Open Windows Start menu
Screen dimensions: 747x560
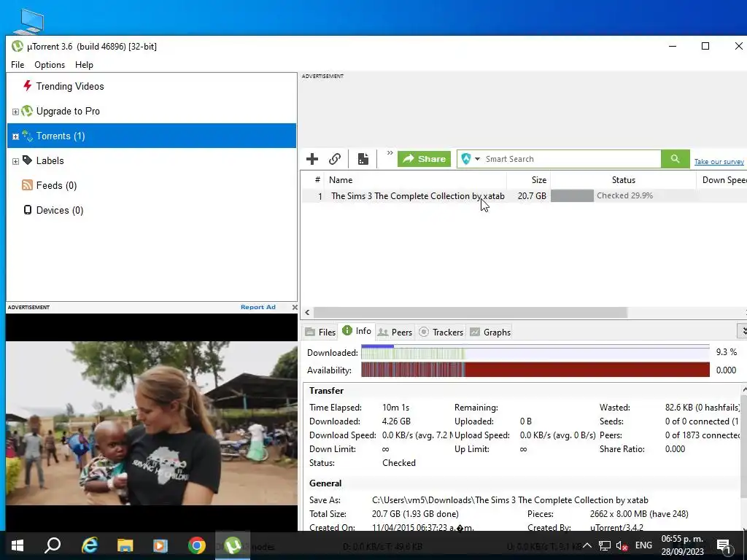[x=18, y=545]
